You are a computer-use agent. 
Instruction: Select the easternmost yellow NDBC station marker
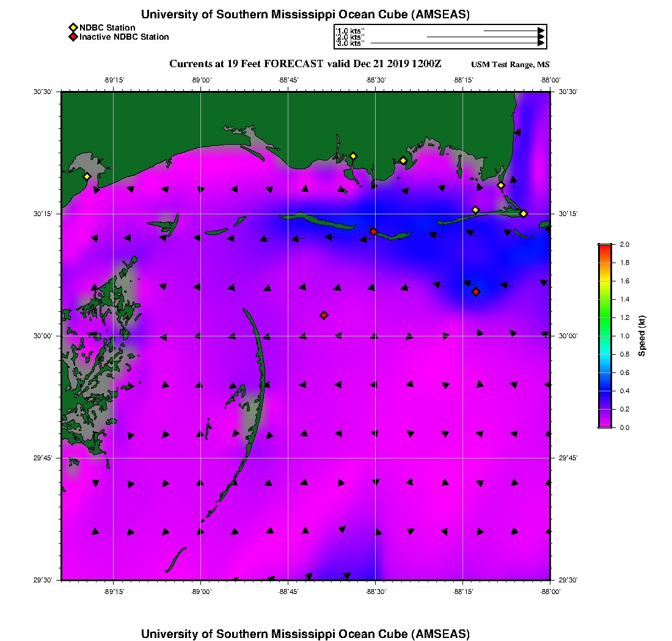(524, 214)
